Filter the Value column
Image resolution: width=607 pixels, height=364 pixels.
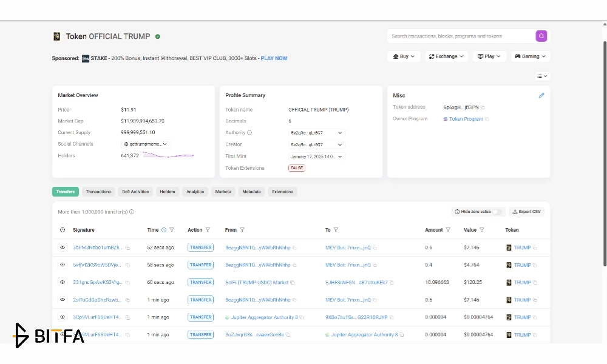click(481, 230)
